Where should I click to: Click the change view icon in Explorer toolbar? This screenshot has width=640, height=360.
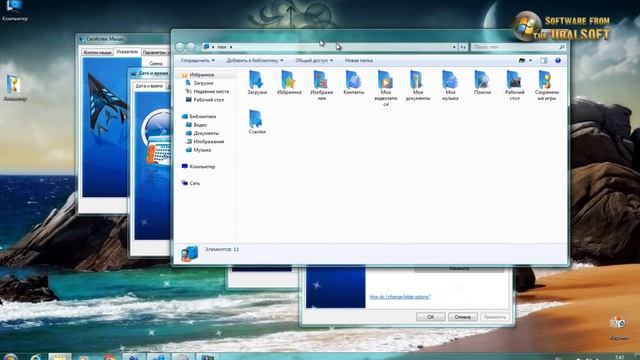(x=522, y=60)
